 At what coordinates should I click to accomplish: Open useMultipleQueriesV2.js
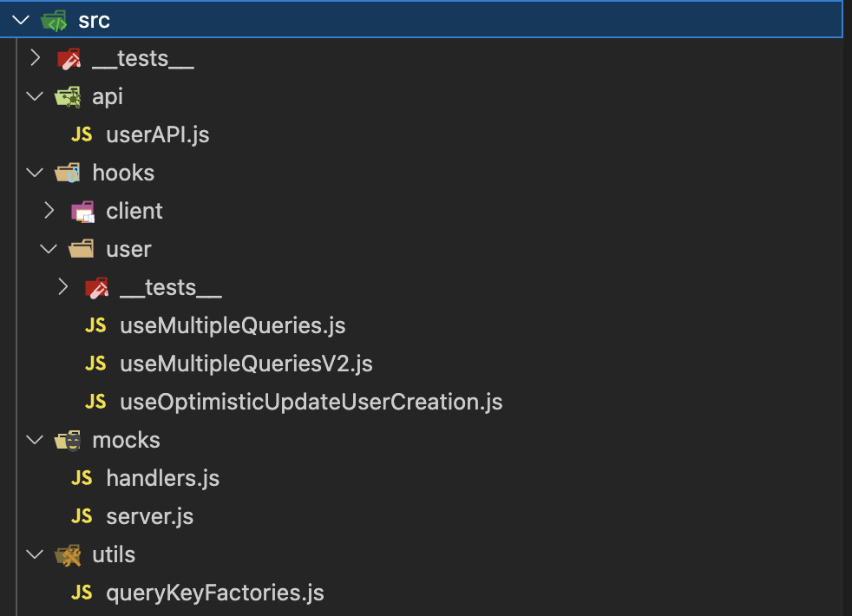click(246, 364)
